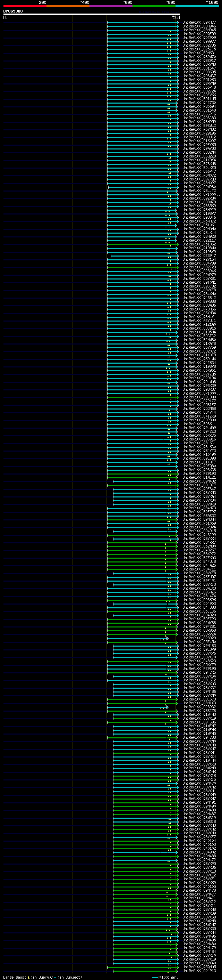Click the UniRef100_B9N631 label
Screen dimensions: 222x980
pos(199,53)
